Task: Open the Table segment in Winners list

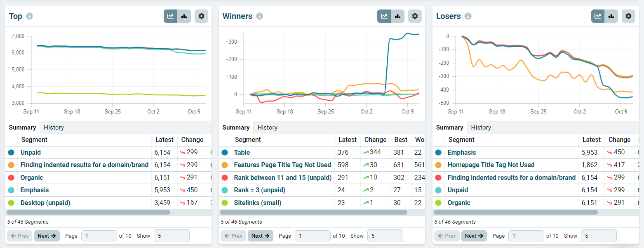Action: click(242, 152)
